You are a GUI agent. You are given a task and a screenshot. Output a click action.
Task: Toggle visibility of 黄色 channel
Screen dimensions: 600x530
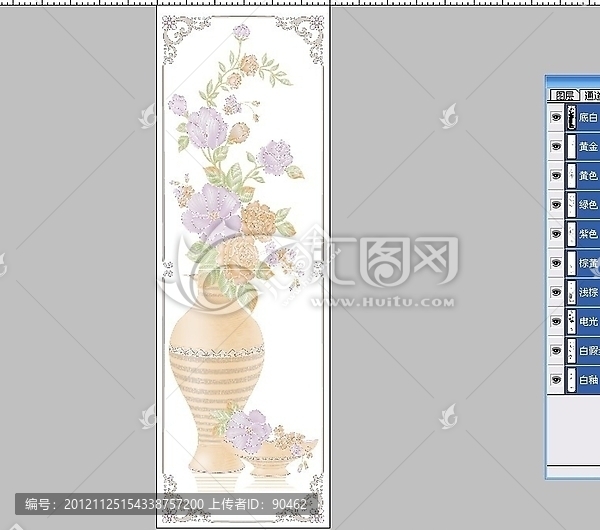pos(556,175)
